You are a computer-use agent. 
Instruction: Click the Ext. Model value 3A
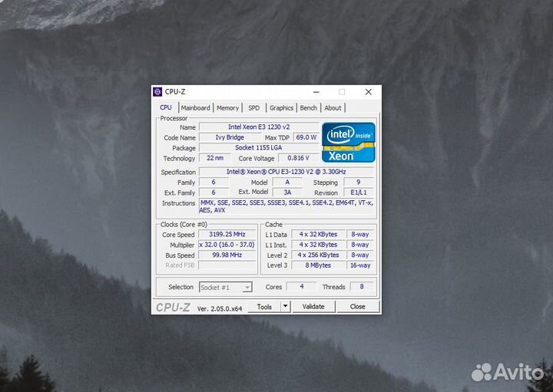pos(287,193)
